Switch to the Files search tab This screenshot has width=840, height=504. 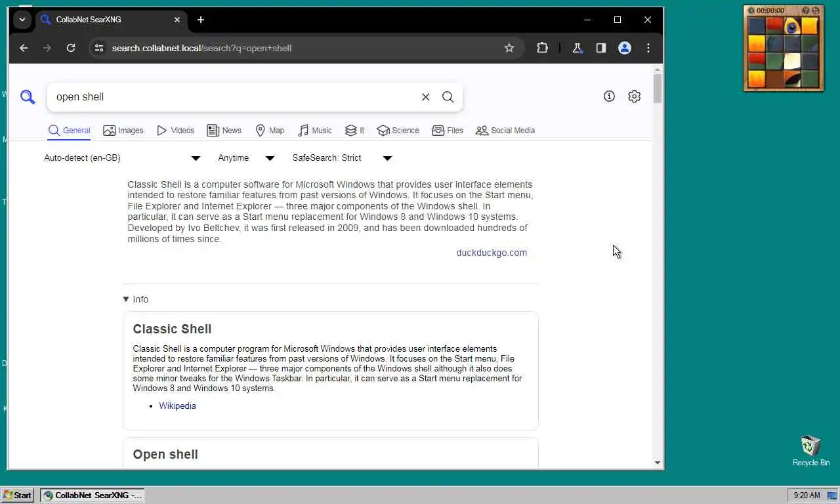448,131
